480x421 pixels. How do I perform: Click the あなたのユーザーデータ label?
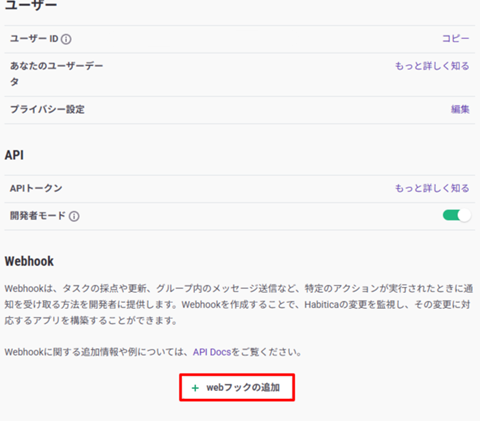point(56,74)
